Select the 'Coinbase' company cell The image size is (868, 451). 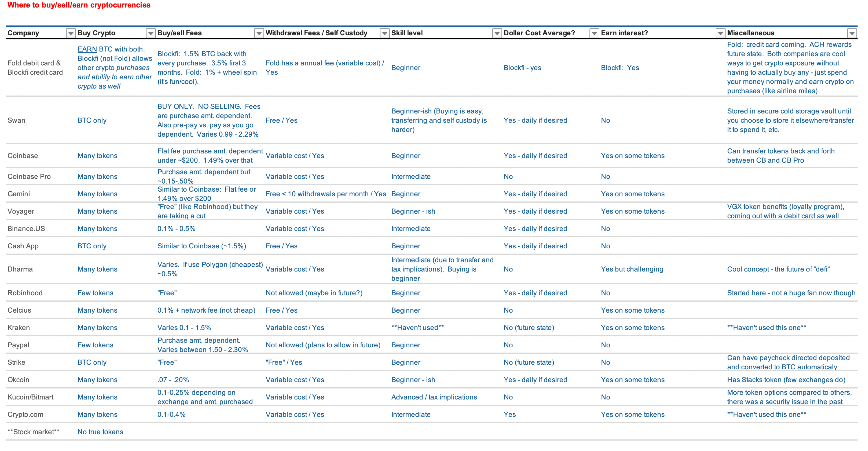click(x=23, y=156)
